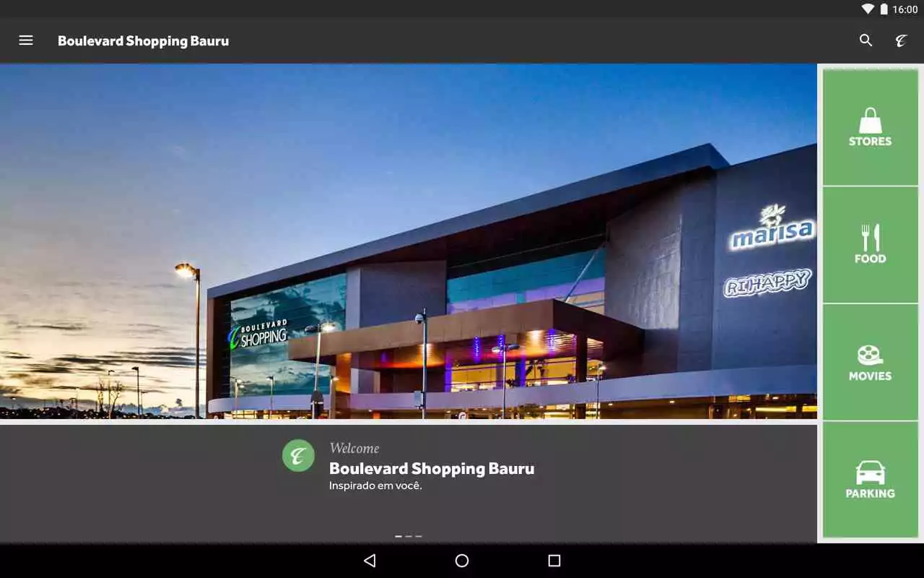Open the Movies tile
924x578 pixels.
coord(871,362)
